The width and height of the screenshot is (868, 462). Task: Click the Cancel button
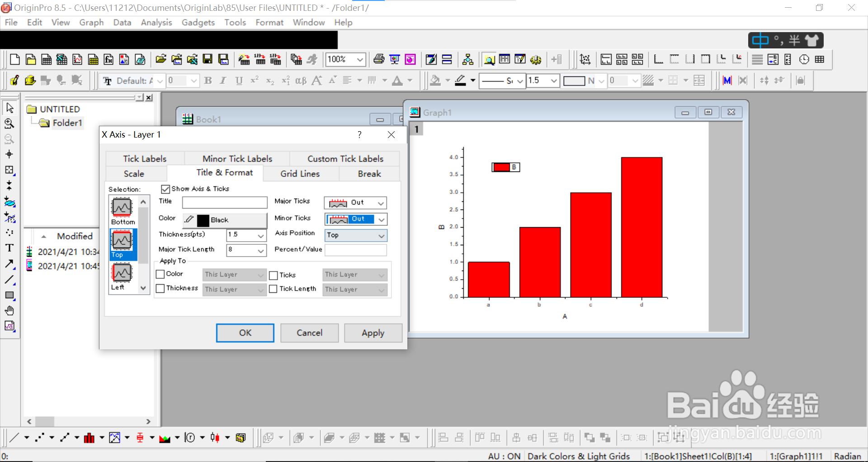pyautogui.click(x=309, y=333)
